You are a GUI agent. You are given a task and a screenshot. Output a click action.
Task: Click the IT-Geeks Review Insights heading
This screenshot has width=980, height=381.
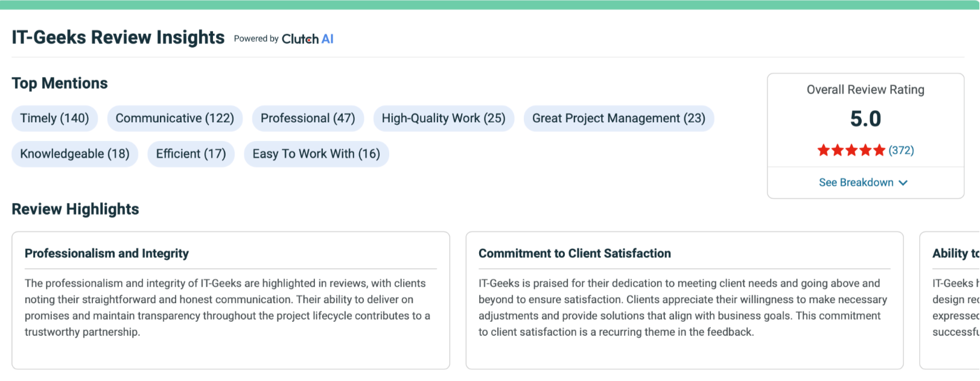[118, 37]
